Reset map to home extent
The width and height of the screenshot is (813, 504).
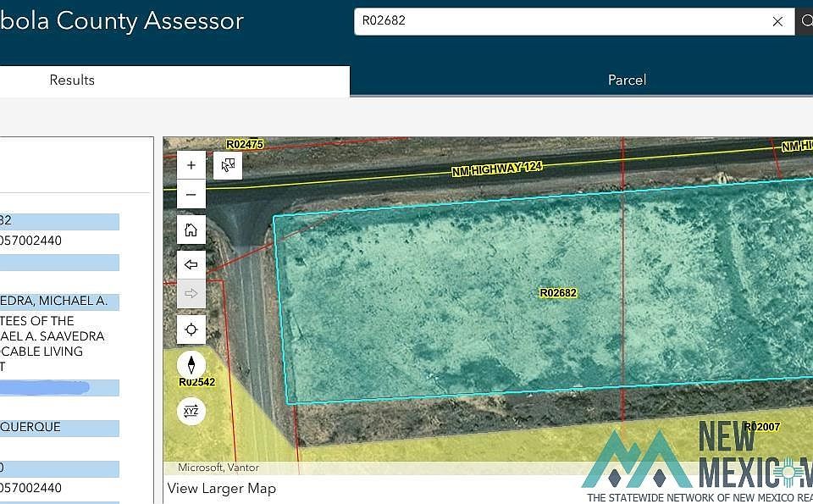click(191, 230)
